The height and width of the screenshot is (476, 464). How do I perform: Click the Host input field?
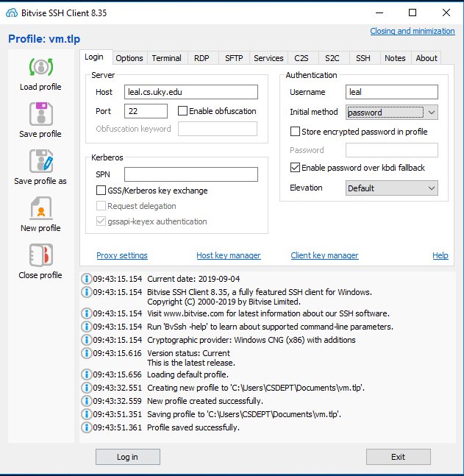click(x=191, y=92)
